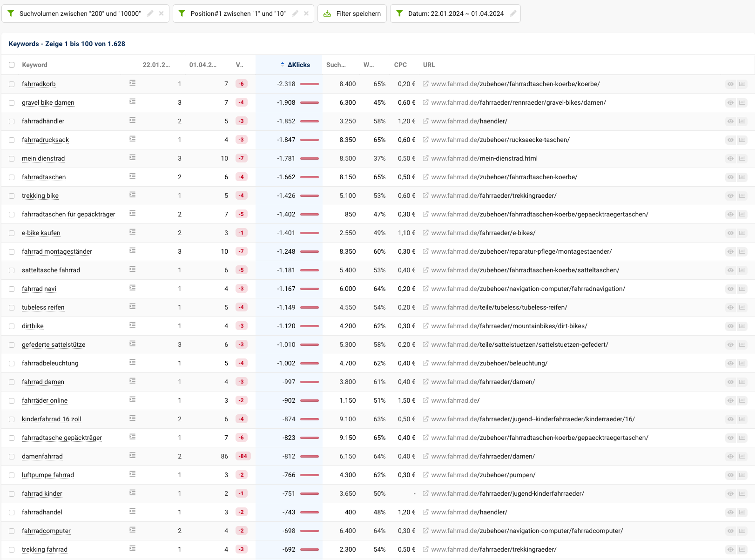Click the ΔKlicks bar for dirtbike
This screenshot has height=560, width=755.
pyautogui.click(x=310, y=326)
